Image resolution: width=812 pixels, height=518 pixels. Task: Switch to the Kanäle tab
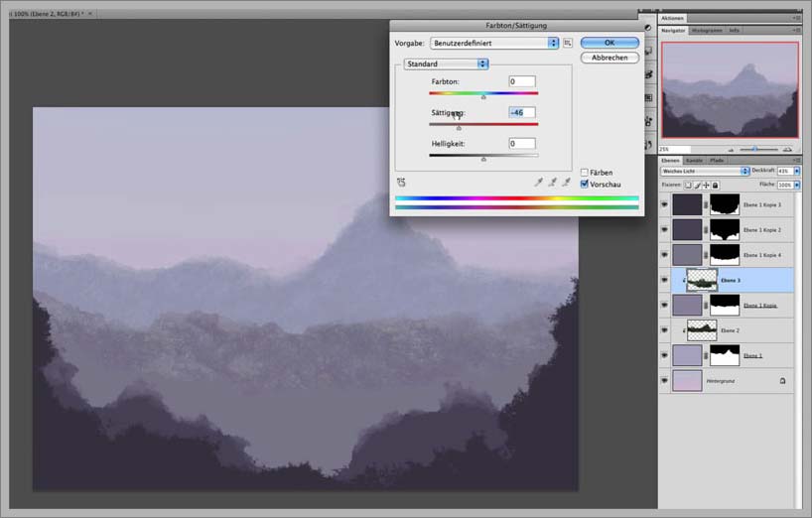pos(695,160)
